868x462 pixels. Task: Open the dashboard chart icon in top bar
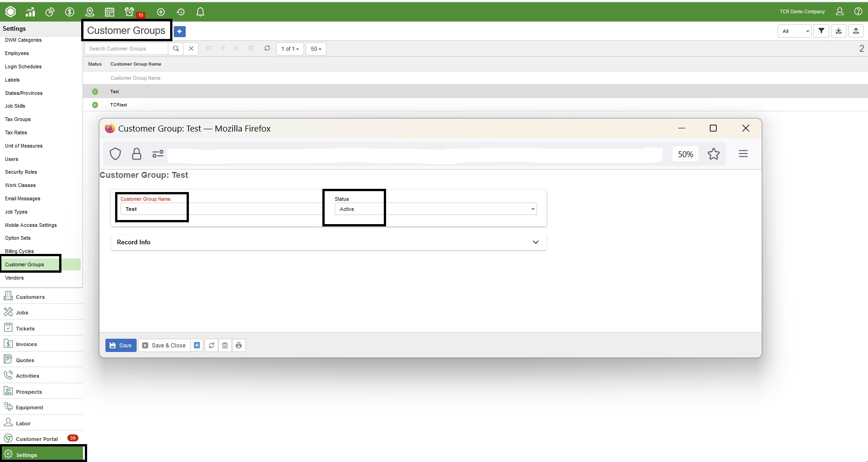30,12
